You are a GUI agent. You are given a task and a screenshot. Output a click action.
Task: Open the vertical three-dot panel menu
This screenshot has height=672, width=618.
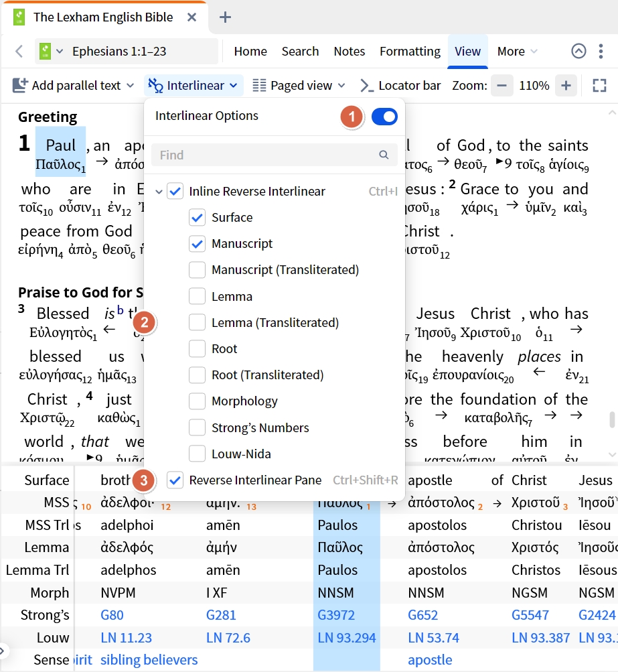[x=601, y=52]
